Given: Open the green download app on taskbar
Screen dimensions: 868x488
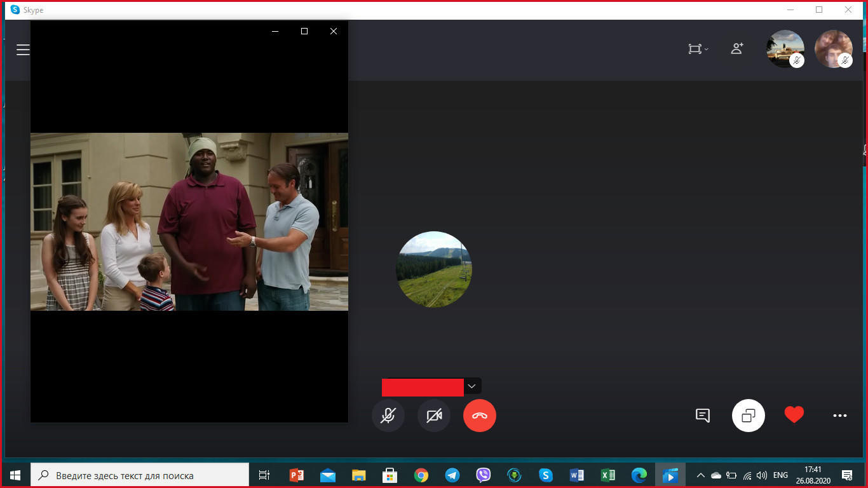Looking at the screenshot, I should click(514, 475).
